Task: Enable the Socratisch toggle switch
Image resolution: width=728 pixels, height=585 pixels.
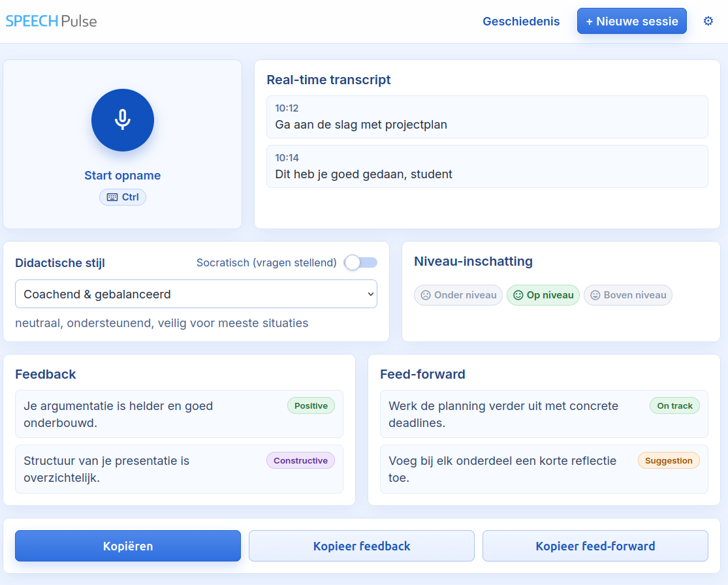Action: pyautogui.click(x=360, y=262)
